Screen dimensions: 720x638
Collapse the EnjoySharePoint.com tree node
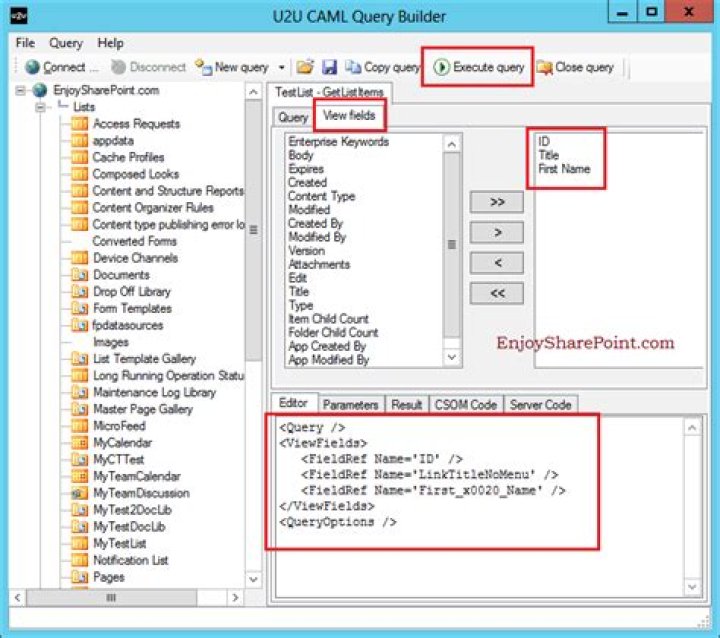point(20,90)
